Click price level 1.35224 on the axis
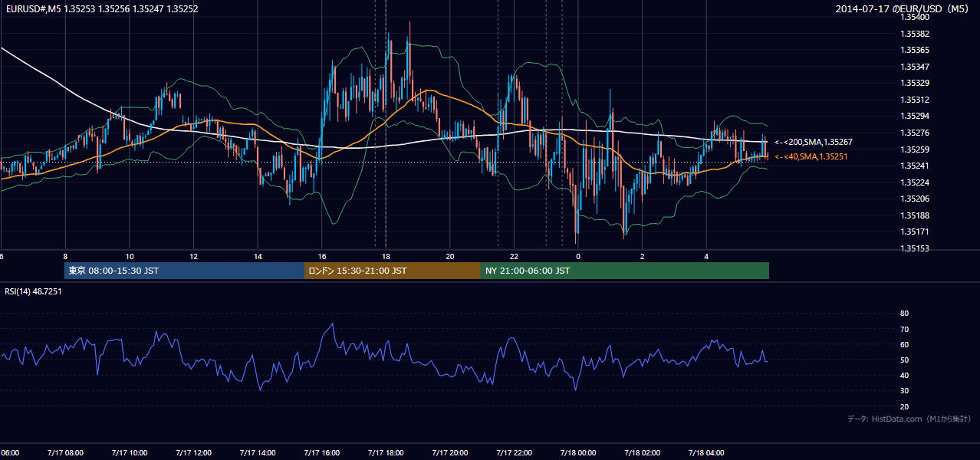980x460 pixels. (916, 182)
